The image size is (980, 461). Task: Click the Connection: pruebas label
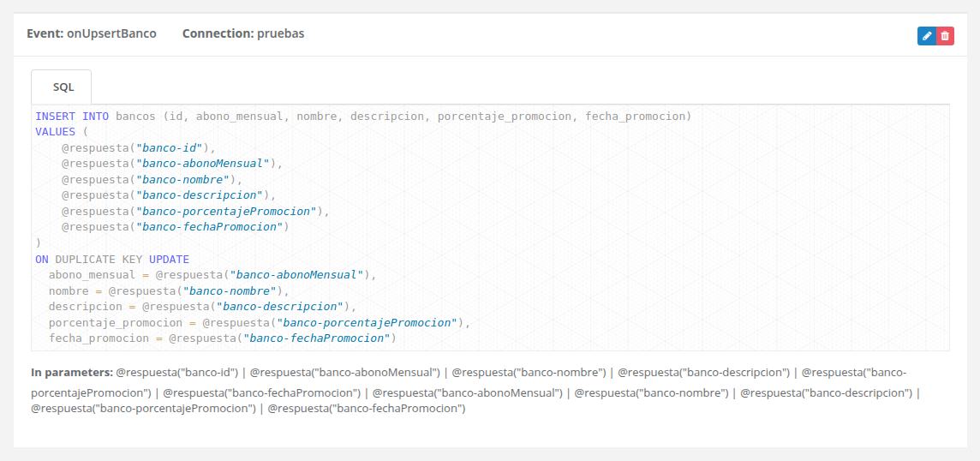pyautogui.click(x=243, y=33)
